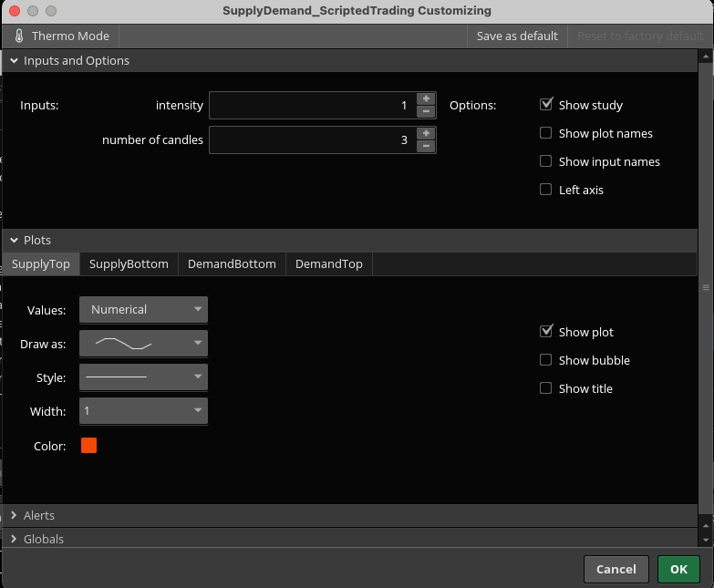The width and height of the screenshot is (714, 588).
Task: Increase intensity with the plus stepper
Action: pyautogui.click(x=426, y=98)
